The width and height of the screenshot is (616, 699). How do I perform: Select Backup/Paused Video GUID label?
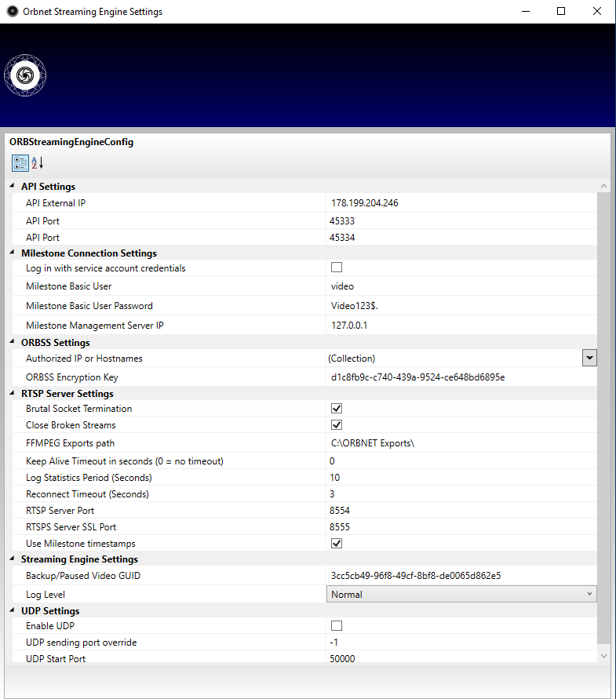(83, 576)
